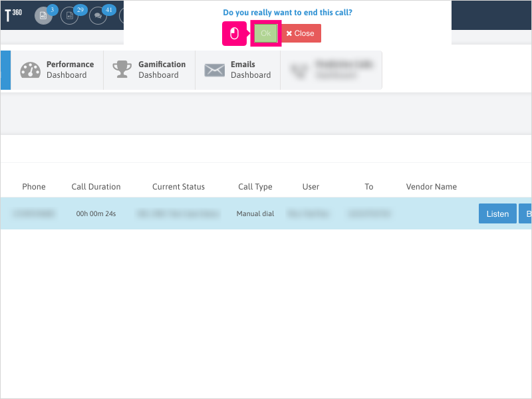This screenshot has width=532, height=399.
Task: Click the Current Status column header
Action: [178, 187]
